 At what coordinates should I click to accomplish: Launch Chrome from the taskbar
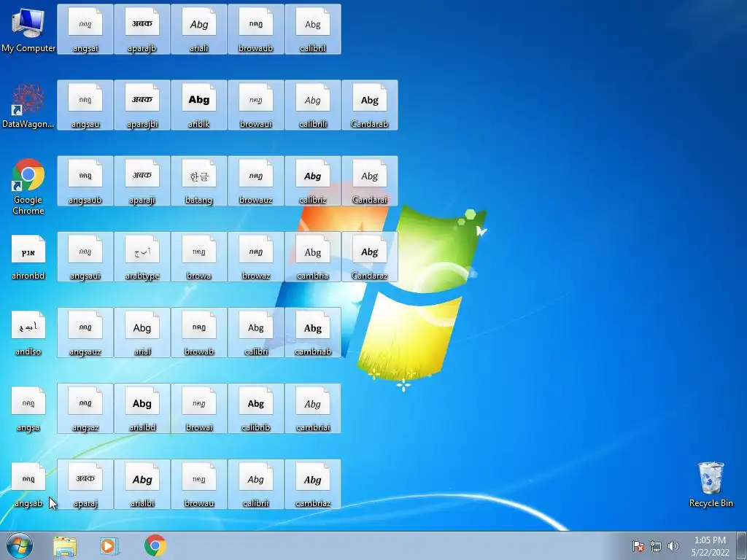click(x=155, y=545)
